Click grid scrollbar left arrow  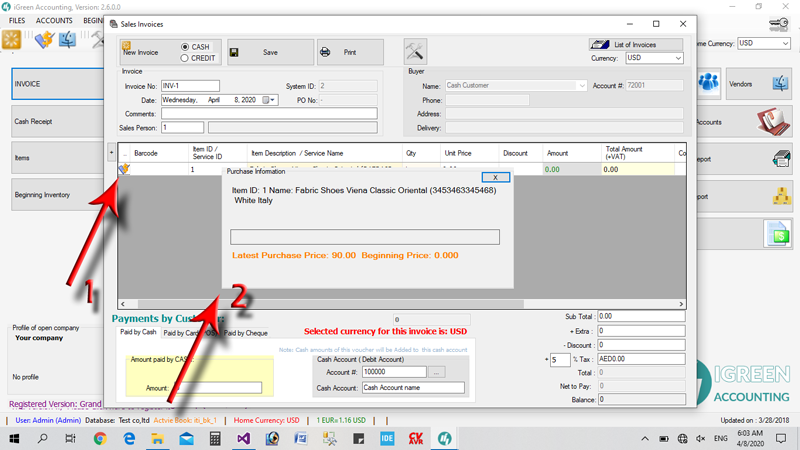coord(123,304)
